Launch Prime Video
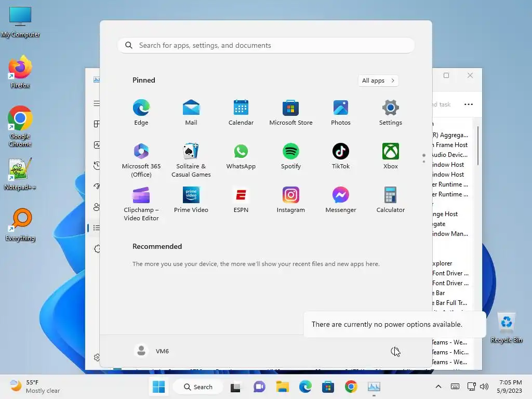Image resolution: width=532 pixels, height=399 pixels. 191,201
